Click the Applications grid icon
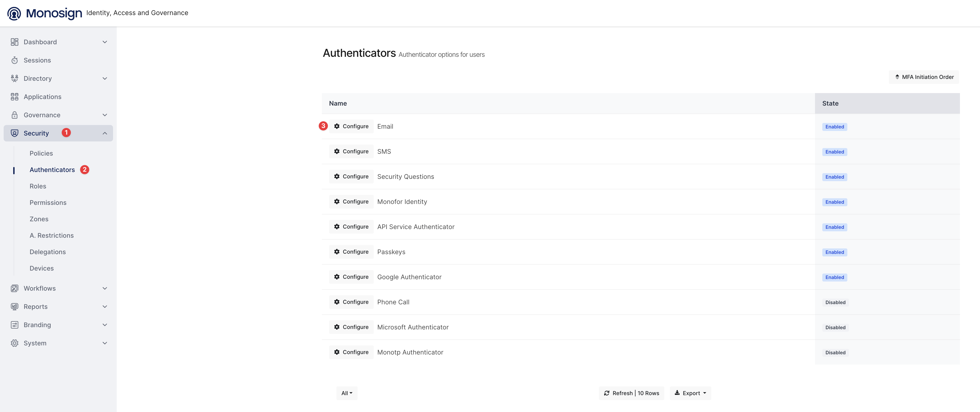 (x=14, y=97)
